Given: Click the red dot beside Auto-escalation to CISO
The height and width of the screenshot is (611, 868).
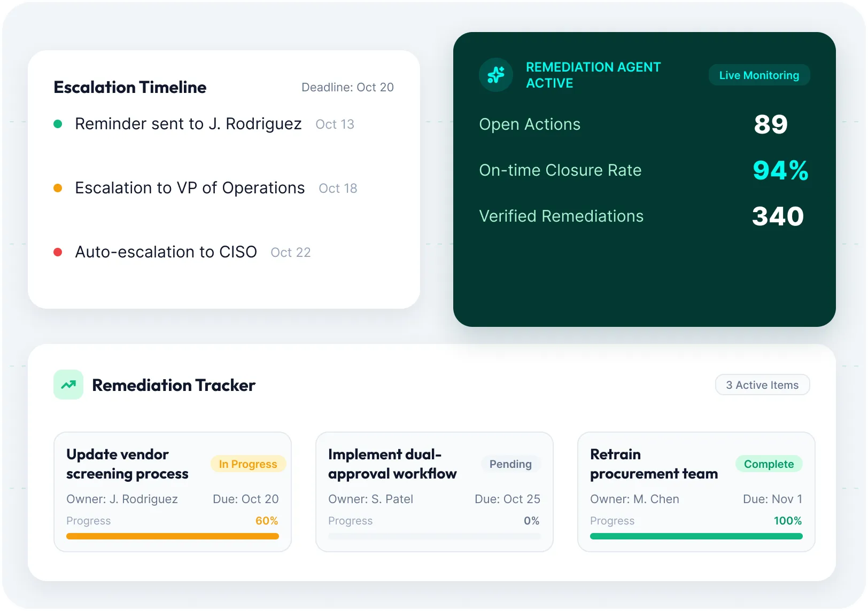Looking at the screenshot, I should [x=58, y=252].
